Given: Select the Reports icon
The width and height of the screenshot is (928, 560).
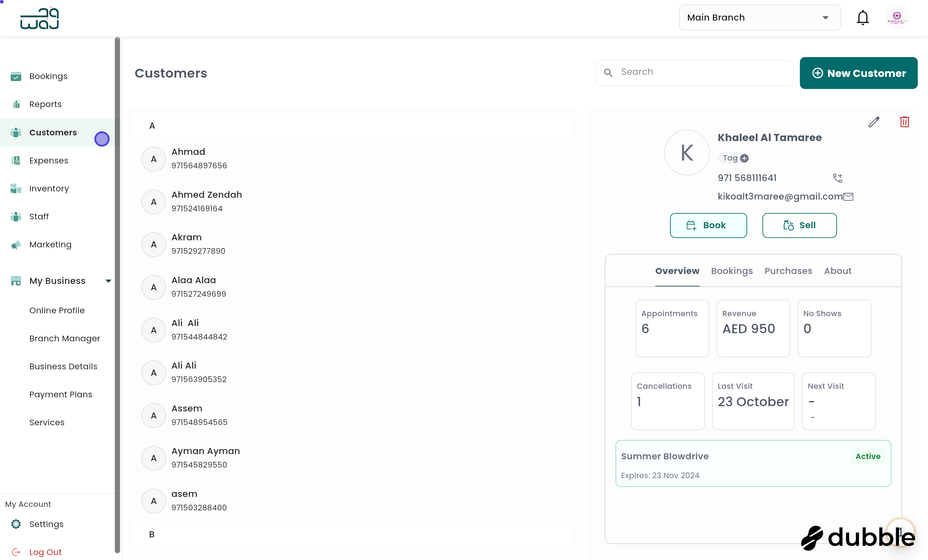Looking at the screenshot, I should (16, 104).
